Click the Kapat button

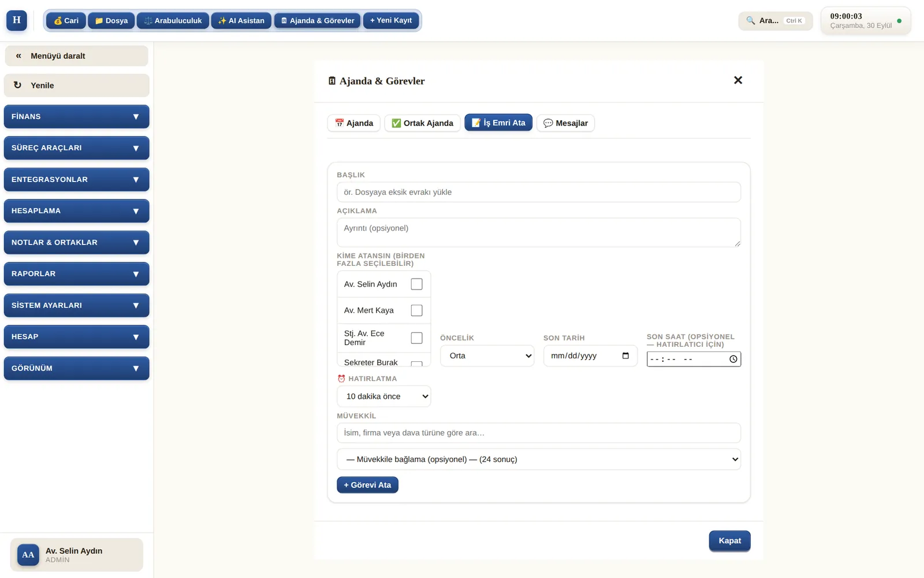pyautogui.click(x=729, y=541)
